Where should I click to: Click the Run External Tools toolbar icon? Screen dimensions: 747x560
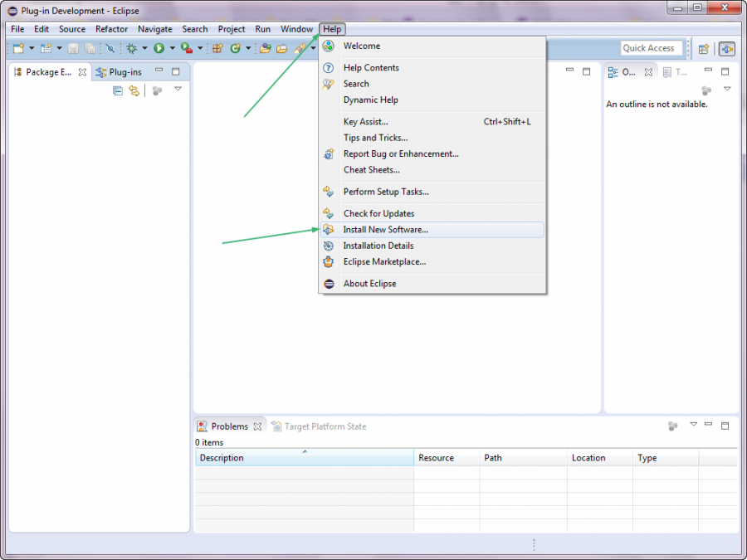coord(187,48)
